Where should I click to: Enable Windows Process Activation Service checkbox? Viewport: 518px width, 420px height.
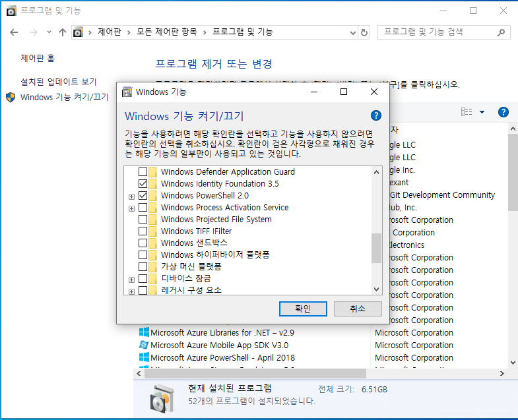coord(143,207)
